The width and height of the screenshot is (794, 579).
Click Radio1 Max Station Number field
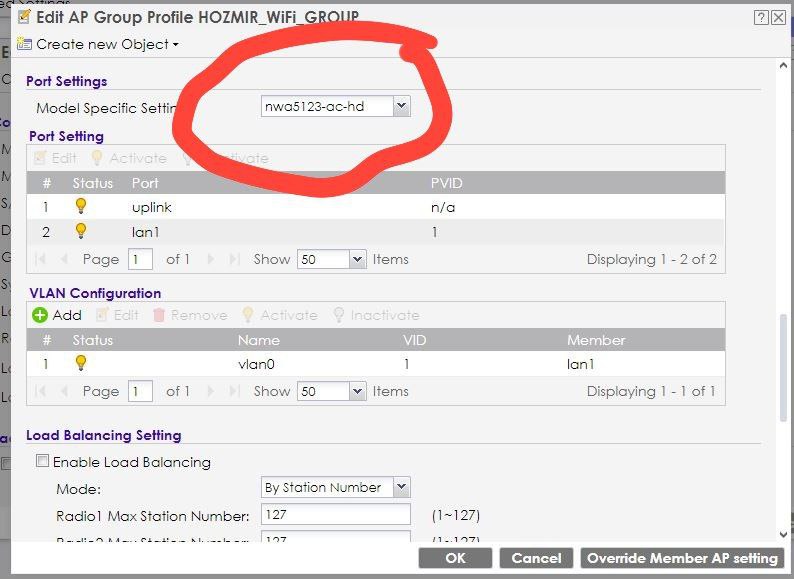coord(335,515)
